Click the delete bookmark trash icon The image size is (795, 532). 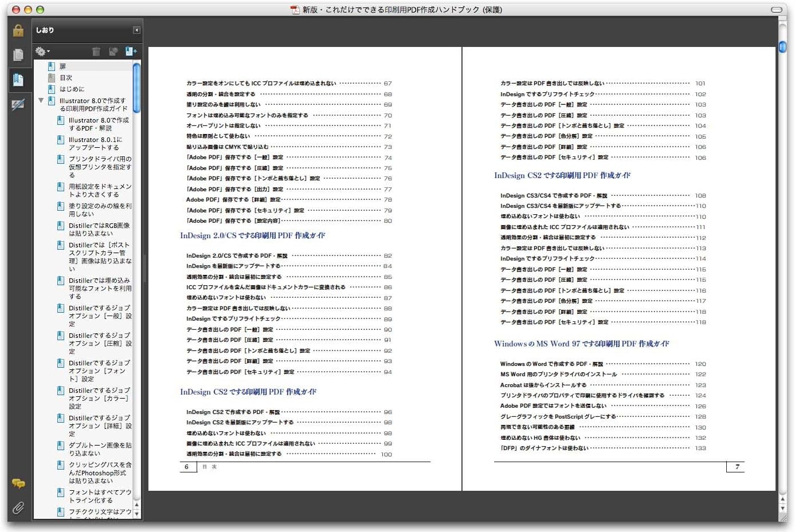[96, 51]
